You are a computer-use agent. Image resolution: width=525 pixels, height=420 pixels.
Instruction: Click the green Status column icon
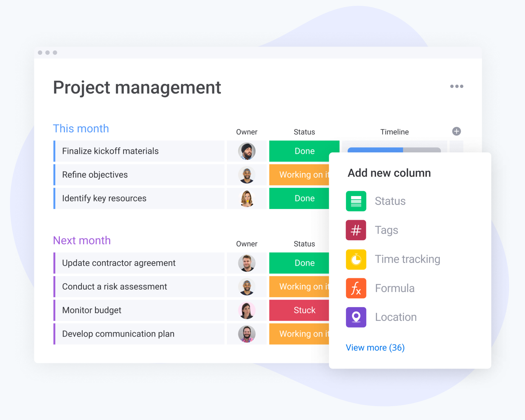click(356, 201)
